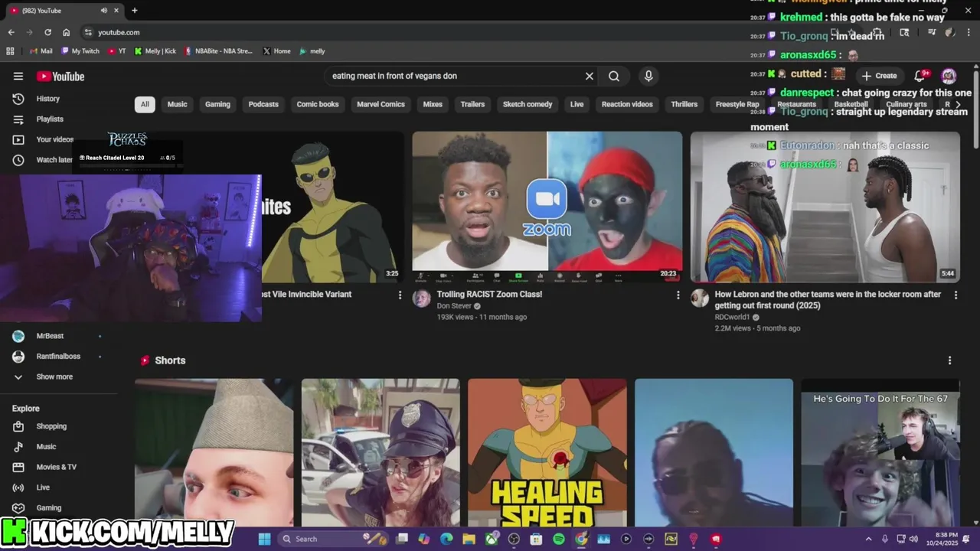Image resolution: width=980 pixels, height=551 pixels.
Task: Select the Thrillers filter chip
Action: pyautogui.click(x=684, y=104)
